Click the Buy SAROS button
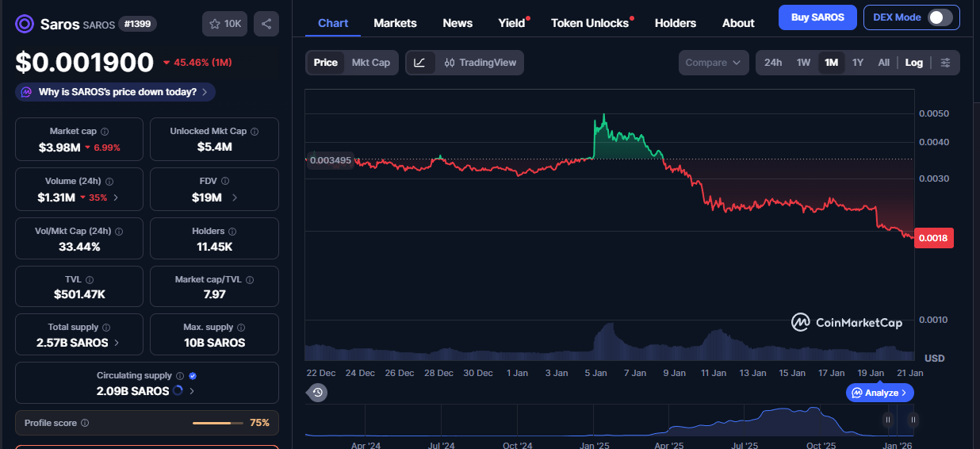Screen dimensions: 980x449 pos(817,17)
